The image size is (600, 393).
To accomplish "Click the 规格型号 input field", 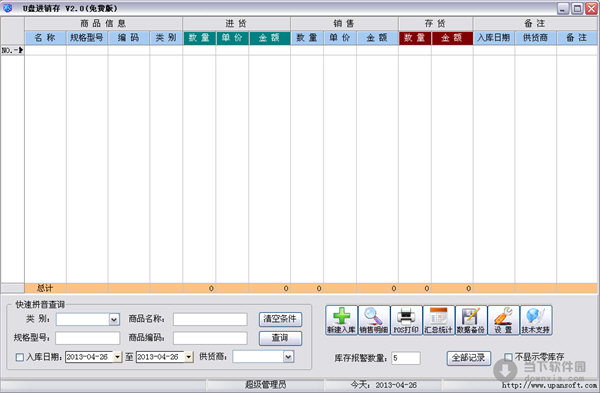I will [88, 338].
